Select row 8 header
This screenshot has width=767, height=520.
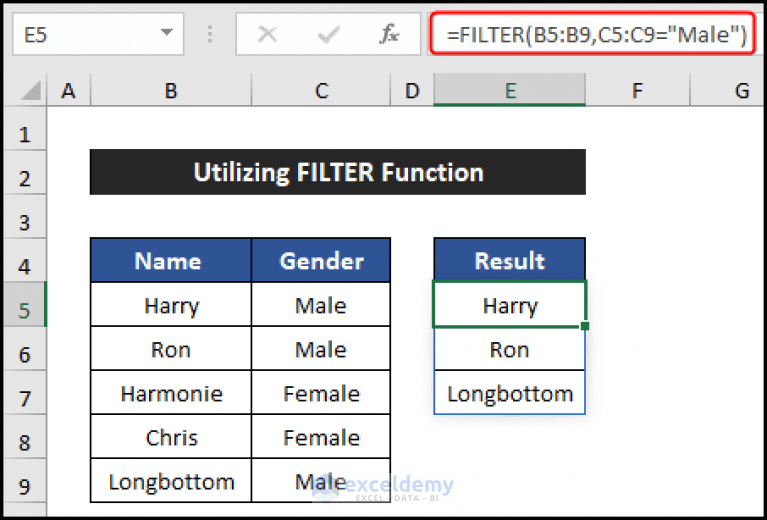coord(25,436)
